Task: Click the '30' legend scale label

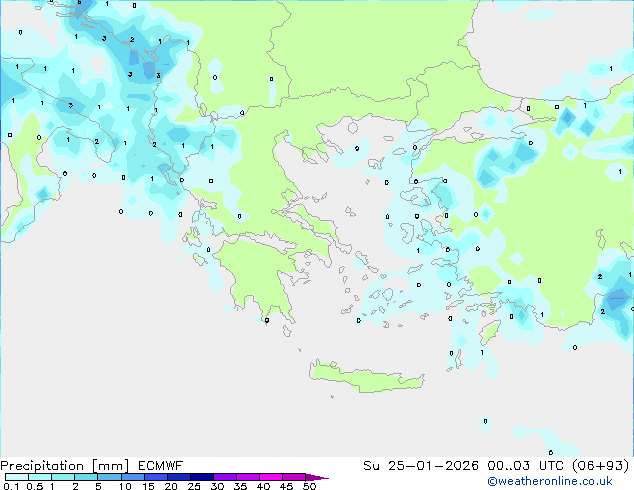Action: tap(217, 486)
